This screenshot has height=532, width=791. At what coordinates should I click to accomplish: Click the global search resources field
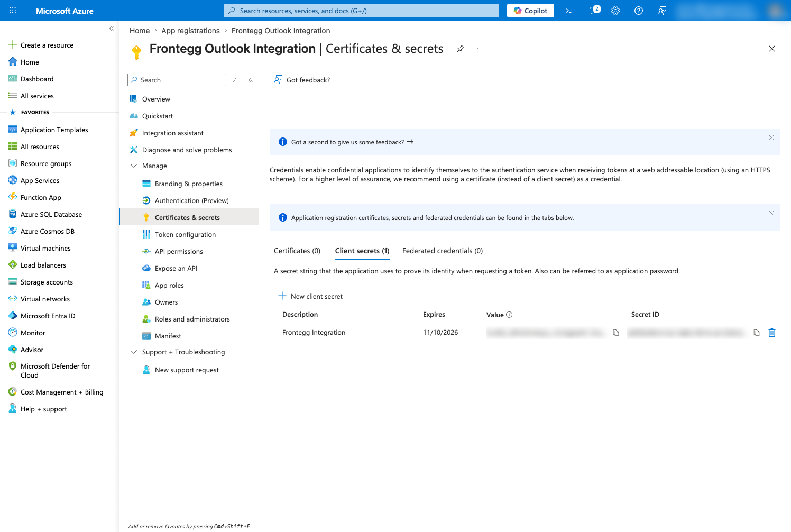(362, 11)
